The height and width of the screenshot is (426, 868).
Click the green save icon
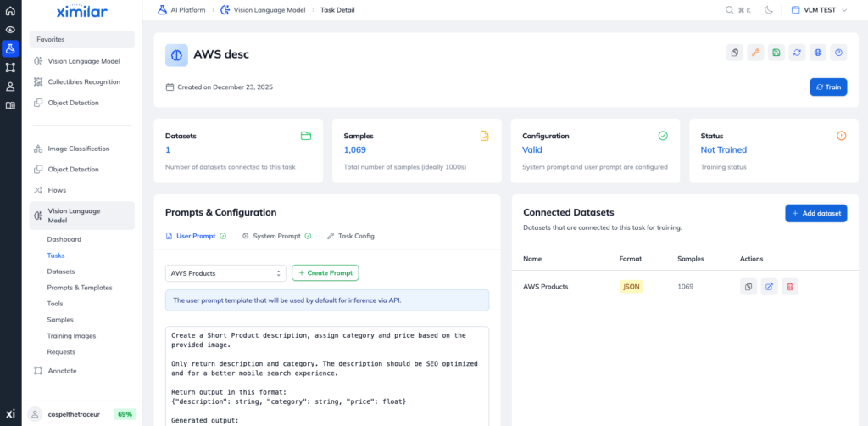776,53
